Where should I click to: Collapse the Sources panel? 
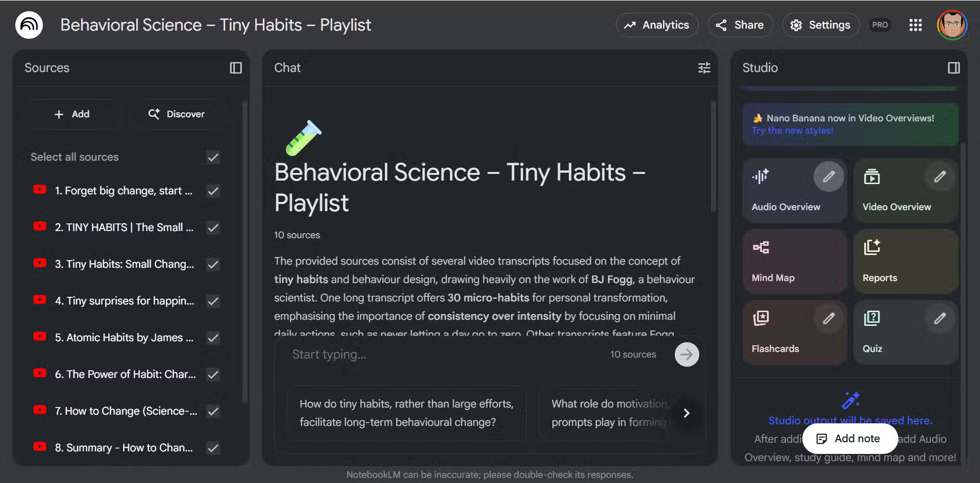pos(235,68)
